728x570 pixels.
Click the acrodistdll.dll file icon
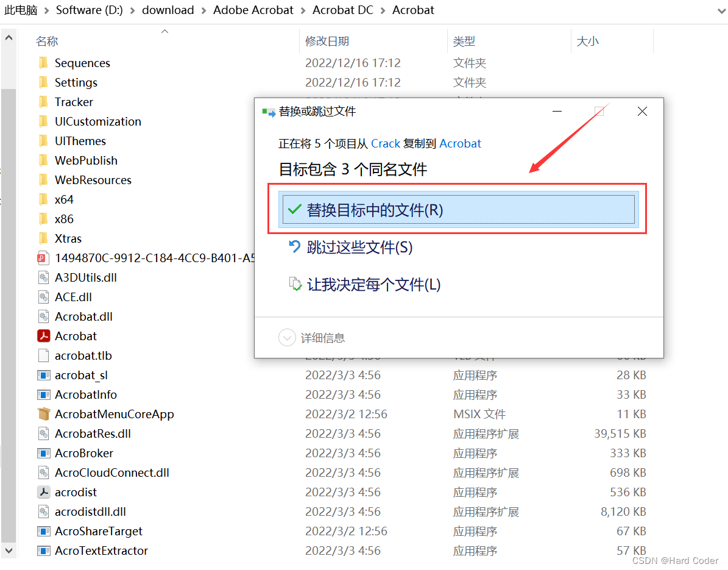click(x=43, y=511)
